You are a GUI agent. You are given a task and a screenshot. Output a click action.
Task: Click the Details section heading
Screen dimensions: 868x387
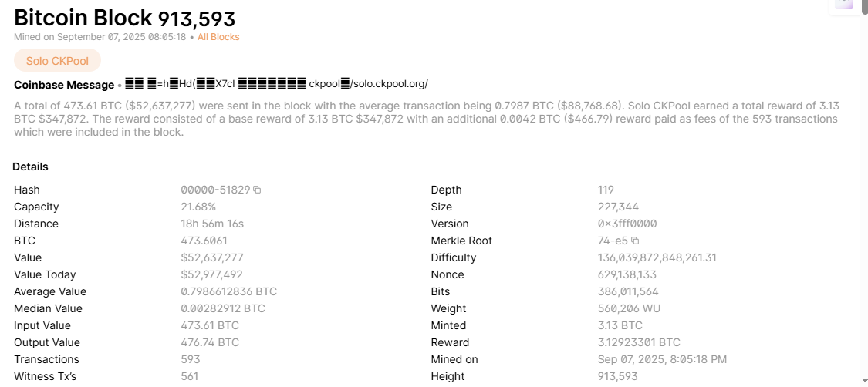coord(30,167)
